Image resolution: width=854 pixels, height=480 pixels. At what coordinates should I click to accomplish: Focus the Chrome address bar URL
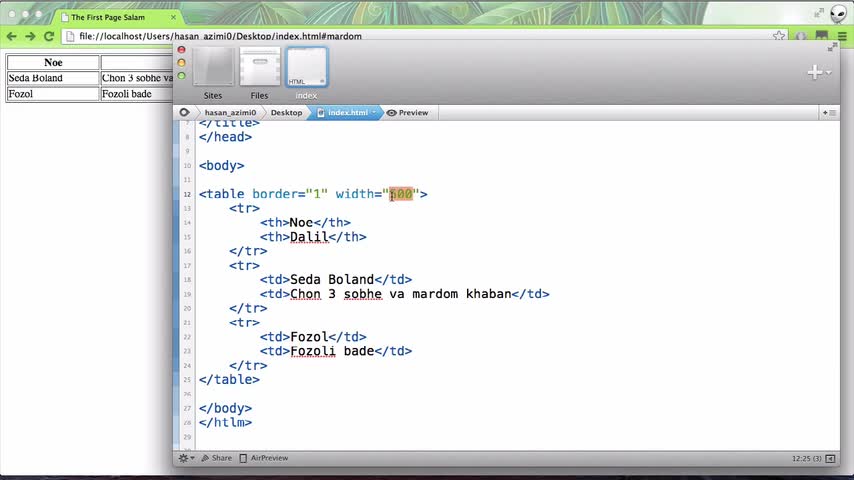221,36
